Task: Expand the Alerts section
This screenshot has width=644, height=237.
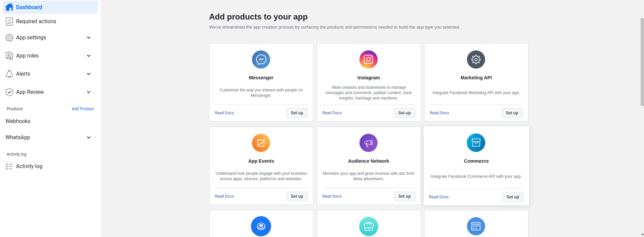Action: 89,74
